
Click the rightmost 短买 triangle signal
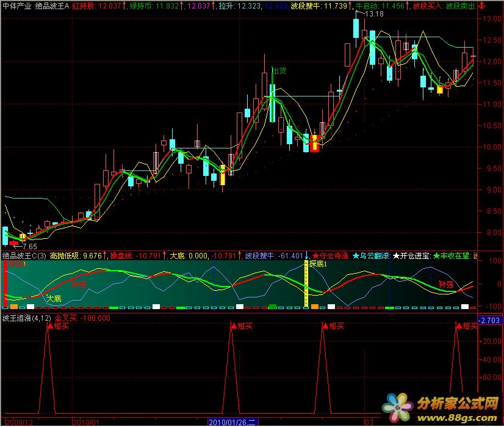(458, 326)
